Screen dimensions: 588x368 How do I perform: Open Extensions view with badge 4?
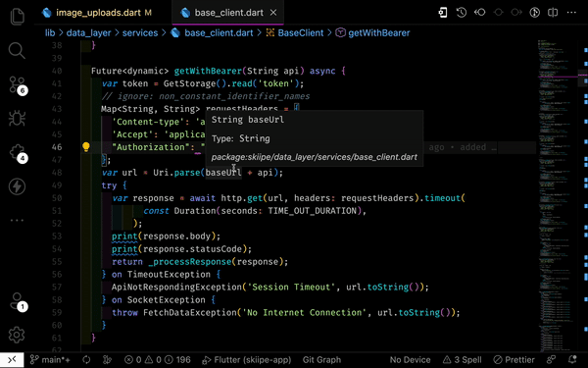pos(18,152)
